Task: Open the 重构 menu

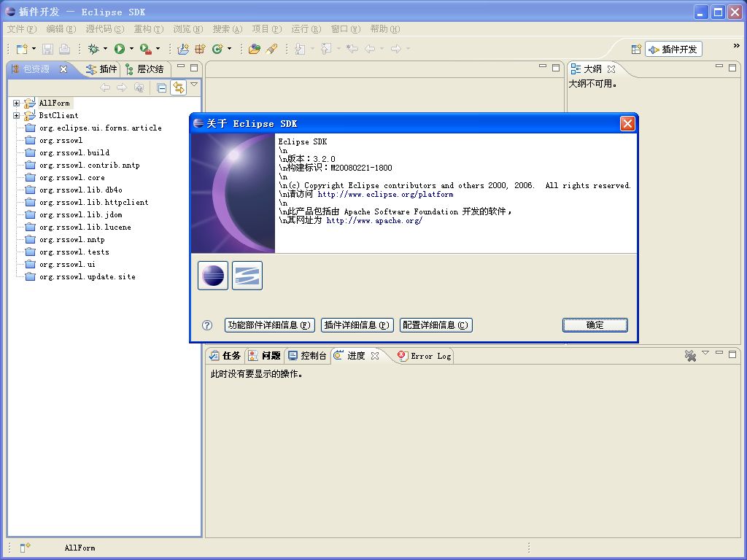Action: pos(149,29)
